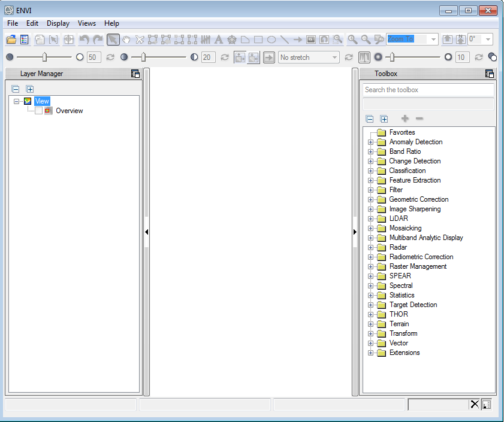Screen dimensions: 504x422
Task: Click the Redo arrow icon
Action: click(98, 40)
